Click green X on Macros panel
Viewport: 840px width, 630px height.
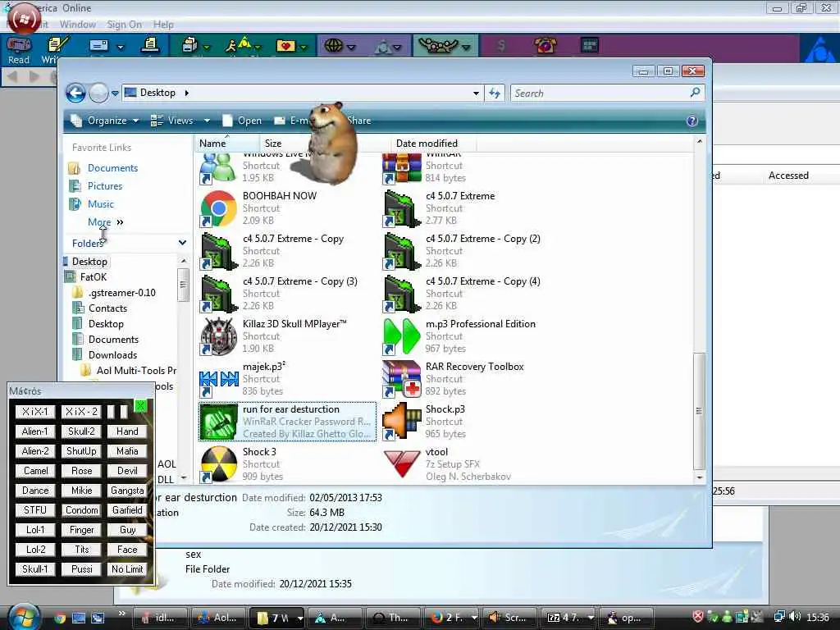click(x=140, y=405)
